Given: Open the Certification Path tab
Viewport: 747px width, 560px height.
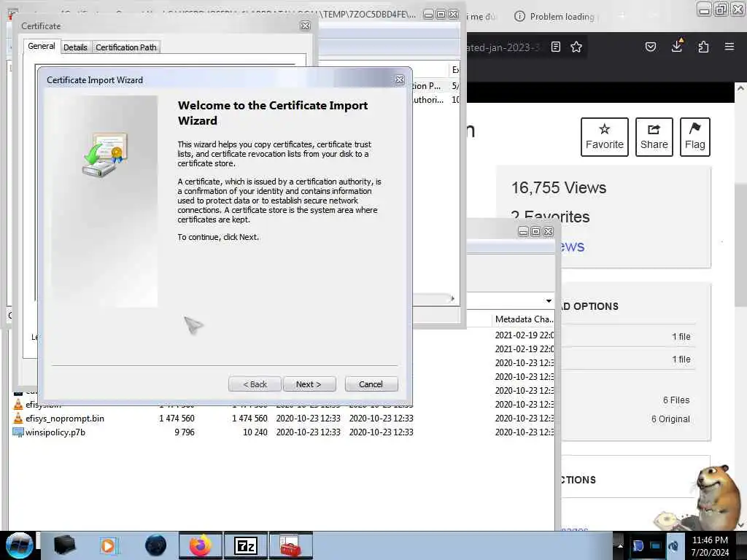Looking at the screenshot, I should [125, 47].
